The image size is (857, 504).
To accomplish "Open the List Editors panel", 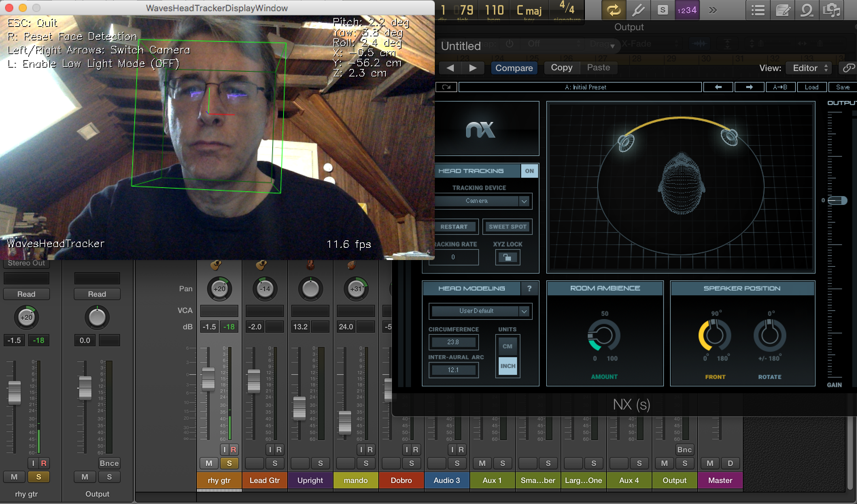I will [758, 10].
